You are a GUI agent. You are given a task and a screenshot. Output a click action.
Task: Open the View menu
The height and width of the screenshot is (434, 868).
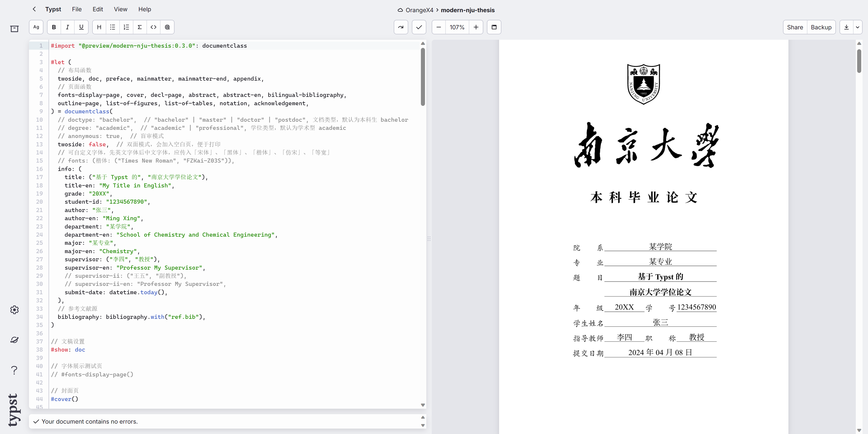pyautogui.click(x=120, y=9)
